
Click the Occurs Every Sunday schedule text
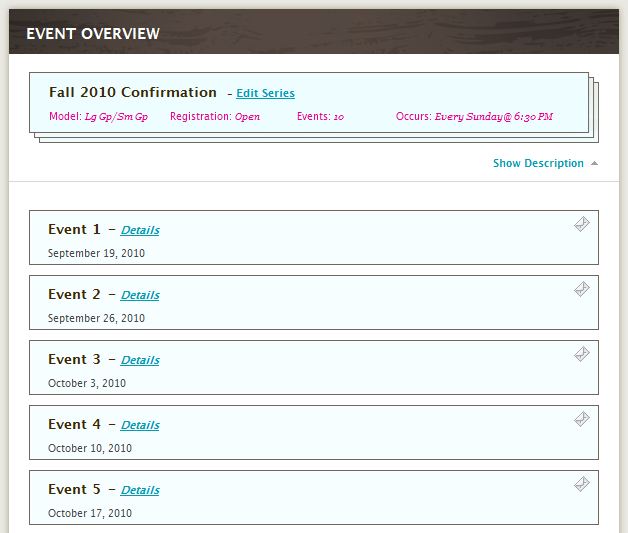pyautogui.click(x=474, y=117)
